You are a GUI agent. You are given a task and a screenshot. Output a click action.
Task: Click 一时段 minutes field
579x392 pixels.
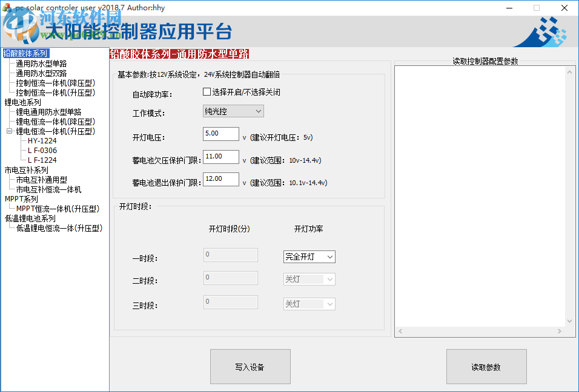click(230, 255)
